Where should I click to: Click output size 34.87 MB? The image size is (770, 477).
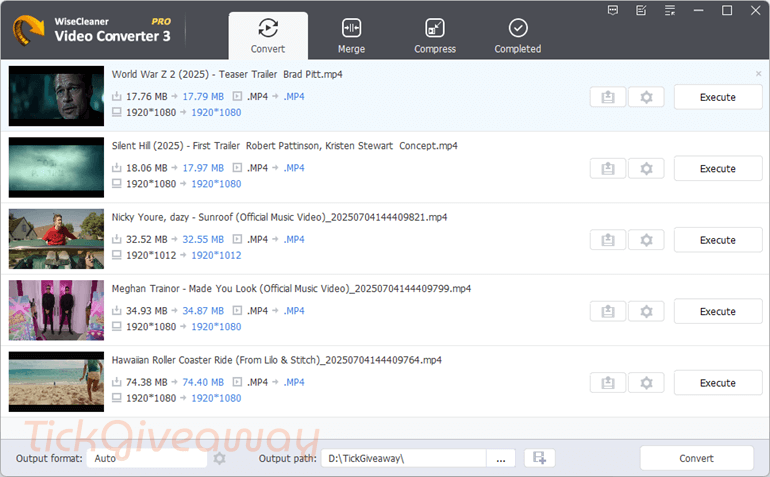click(203, 311)
